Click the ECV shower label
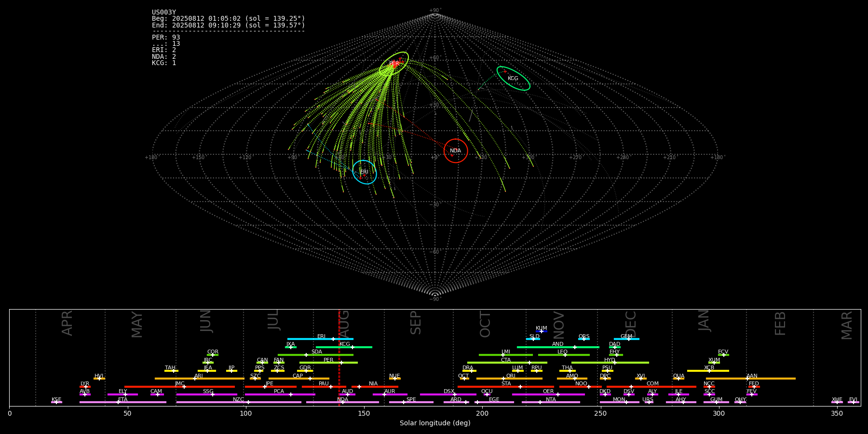This screenshot has width=868, height=434. 723,352
